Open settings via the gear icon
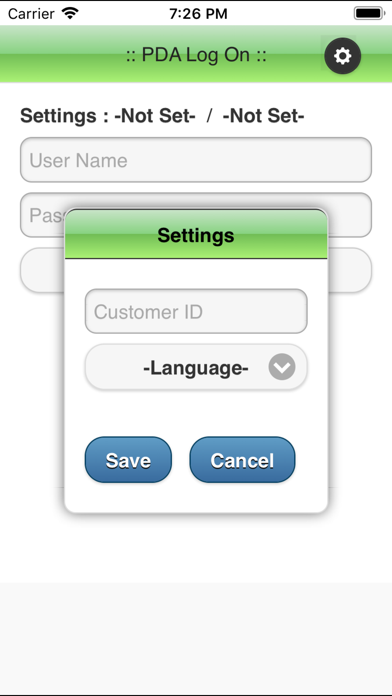The width and height of the screenshot is (392, 696). [342, 56]
